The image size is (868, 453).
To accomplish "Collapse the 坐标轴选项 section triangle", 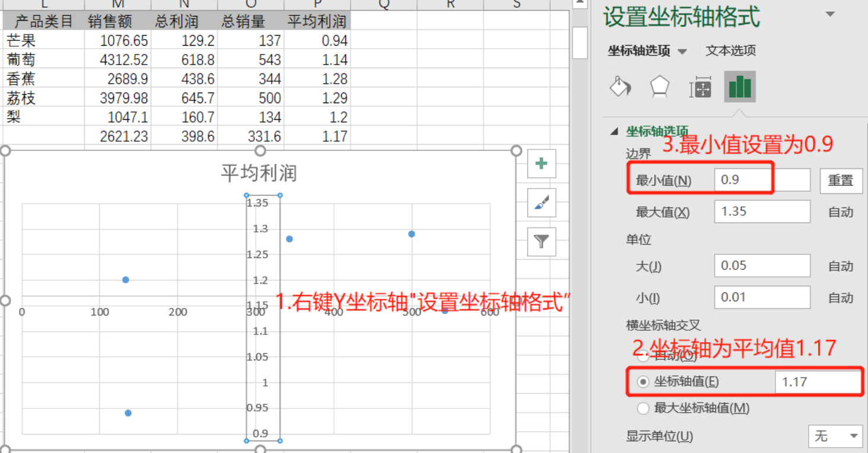I will pyautogui.click(x=614, y=131).
